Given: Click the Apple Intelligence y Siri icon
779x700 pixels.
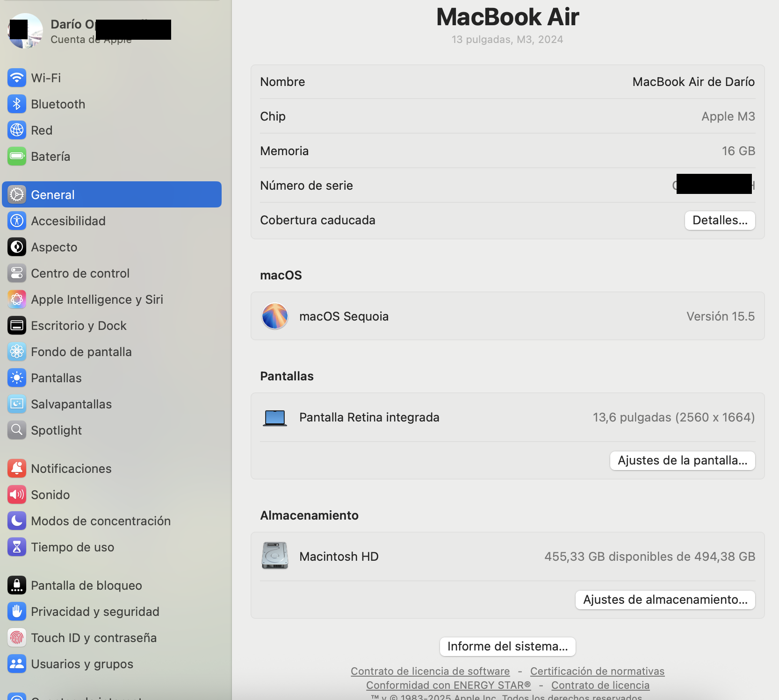Looking at the screenshot, I should tap(17, 299).
